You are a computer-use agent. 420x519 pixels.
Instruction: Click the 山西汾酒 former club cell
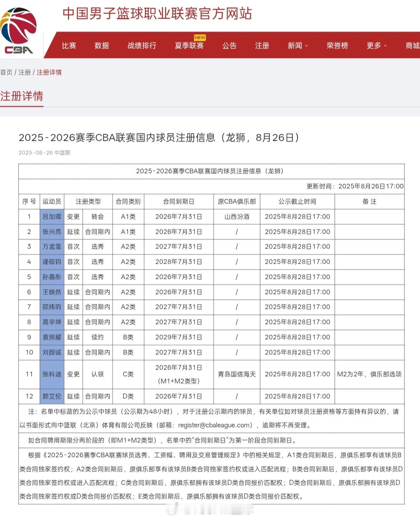[x=237, y=217]
